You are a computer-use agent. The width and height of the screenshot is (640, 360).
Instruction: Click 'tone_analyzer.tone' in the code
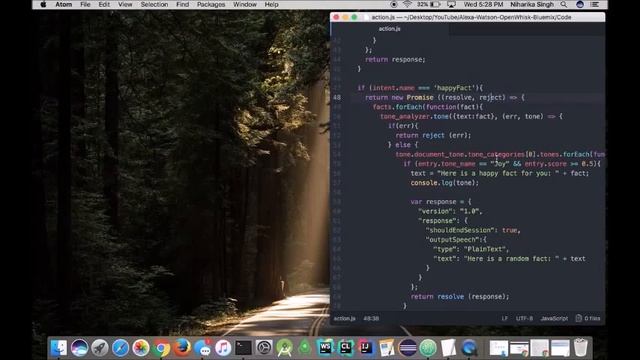click(x=414, y=116)
